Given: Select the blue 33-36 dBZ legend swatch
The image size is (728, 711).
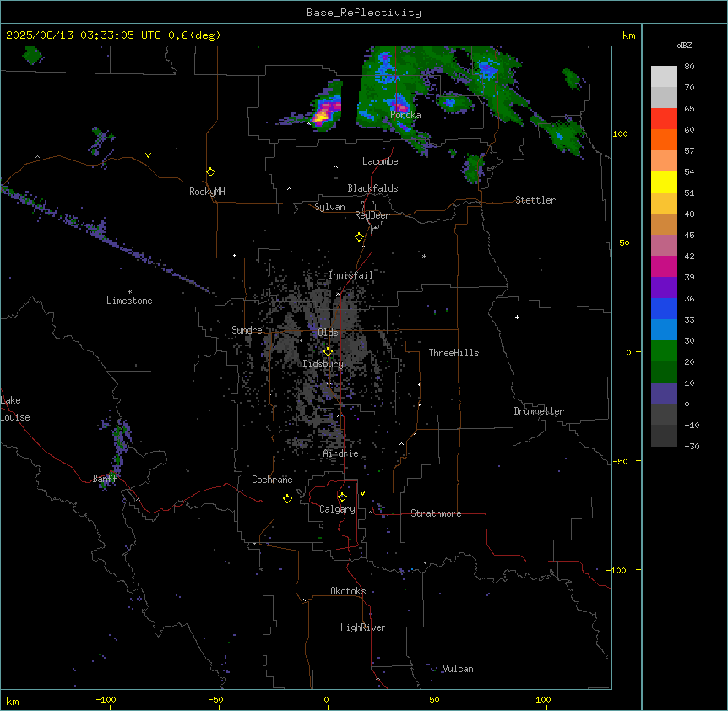Looking at the screenshot, I should coord(664,308).
